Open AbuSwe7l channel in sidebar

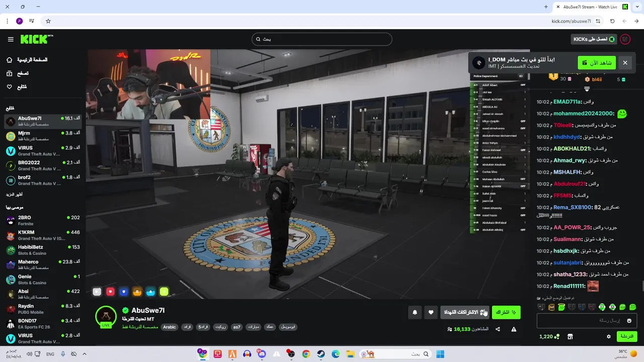tap(43, 121)
